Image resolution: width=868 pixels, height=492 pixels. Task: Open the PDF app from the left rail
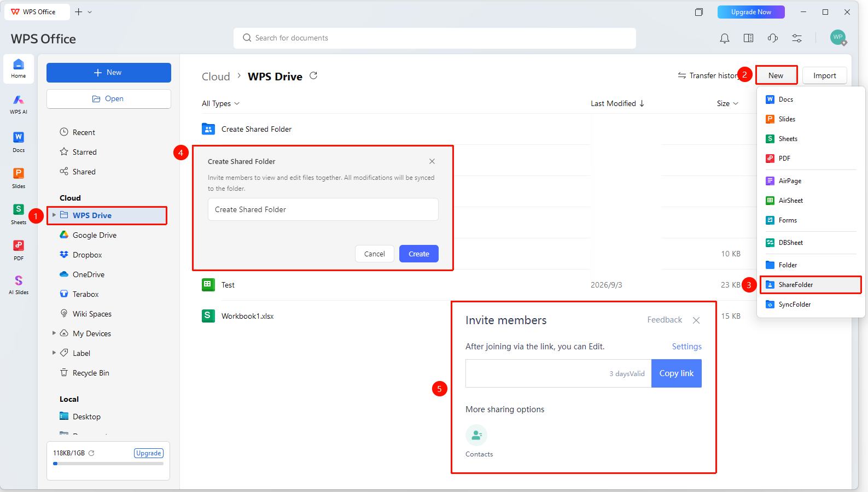[19, 250]
